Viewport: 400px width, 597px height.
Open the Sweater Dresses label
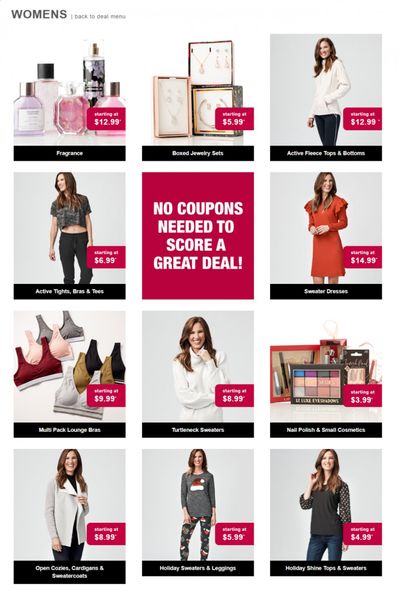tap(326, 291)
